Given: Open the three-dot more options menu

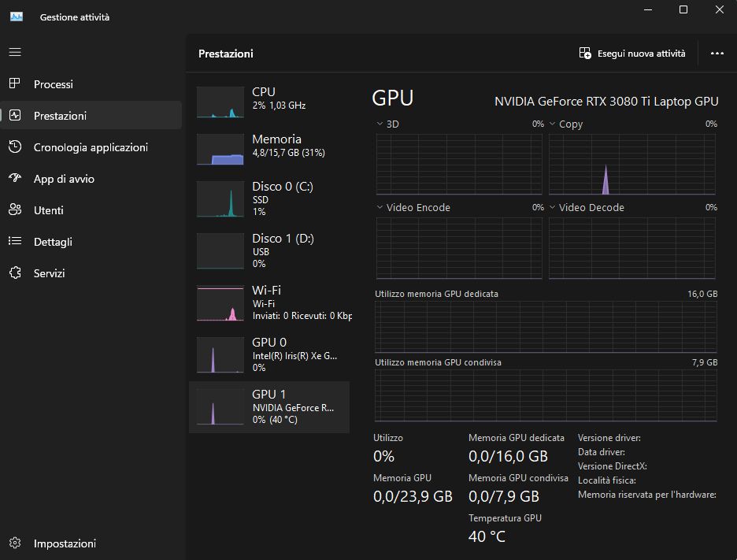Looking at the screenshot, I should [717, 54].
